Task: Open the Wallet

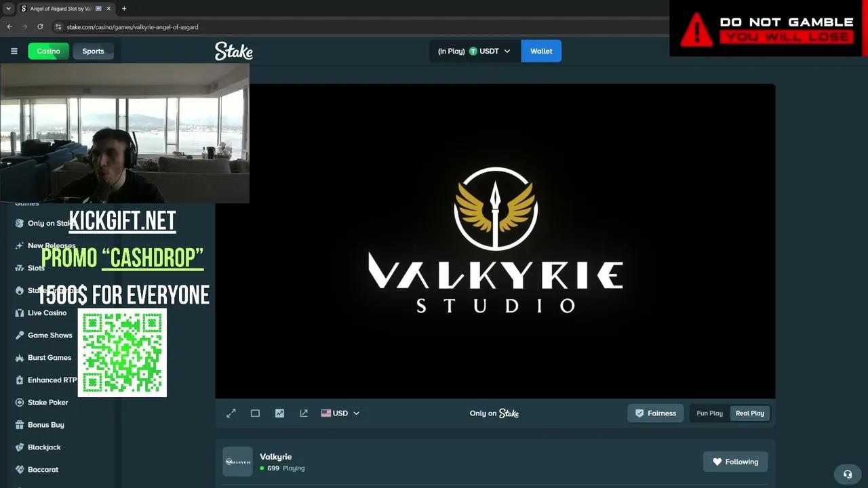Action: click(541, 51)
